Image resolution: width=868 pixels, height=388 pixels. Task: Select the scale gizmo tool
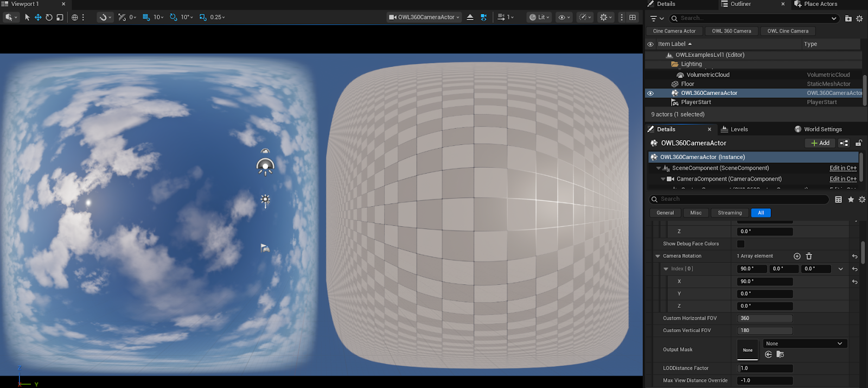[60, 17]
